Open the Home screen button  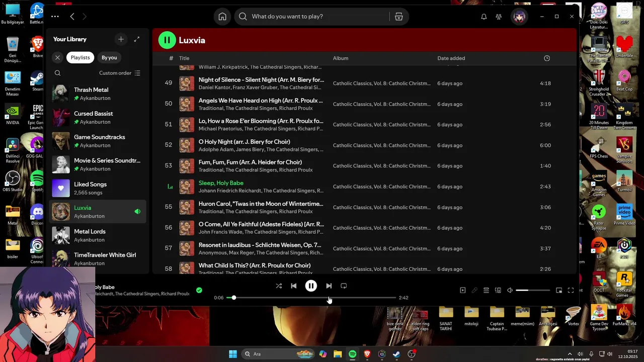coord(222,17)
